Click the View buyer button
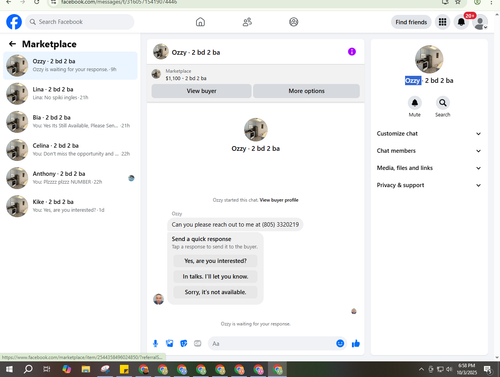This screenshot has height=377, width=500. pos(201,91)
